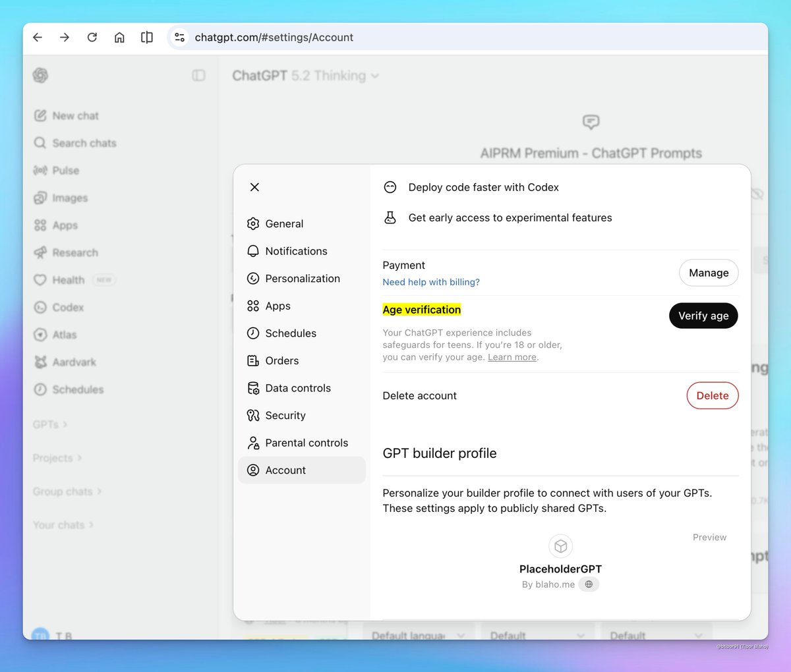Open the Health section with NEW badge

68,279
